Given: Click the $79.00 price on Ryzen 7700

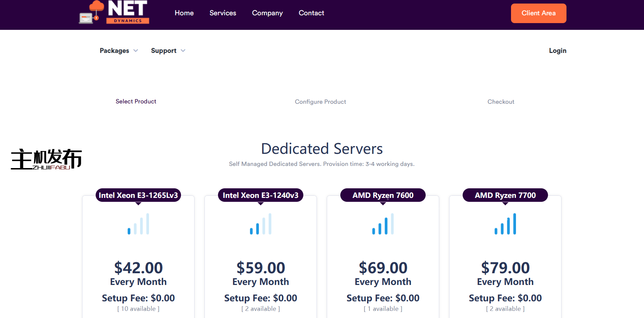Looking at the screenshot, I should click(505, 268).
